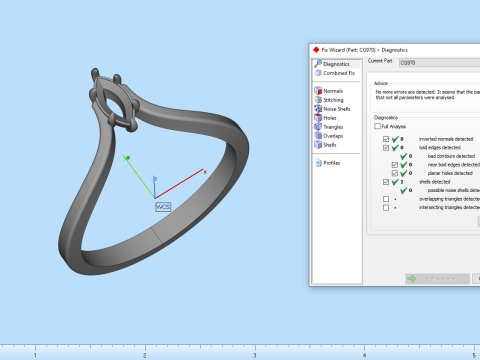Open the Diagnostics page icon
The image size is (480, 360).
click(x=318, y=64)
